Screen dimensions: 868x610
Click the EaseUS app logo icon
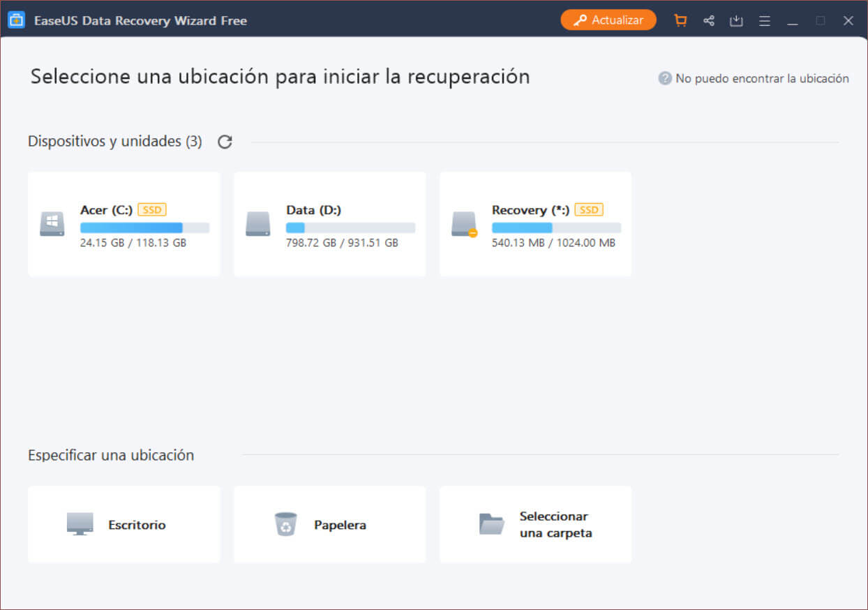pyautogui.click(x=16, y=20)
